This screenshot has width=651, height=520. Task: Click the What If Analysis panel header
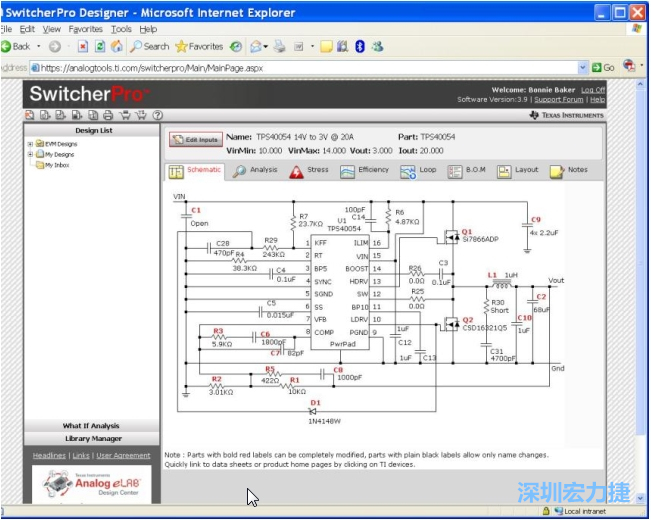click(91, 426)
